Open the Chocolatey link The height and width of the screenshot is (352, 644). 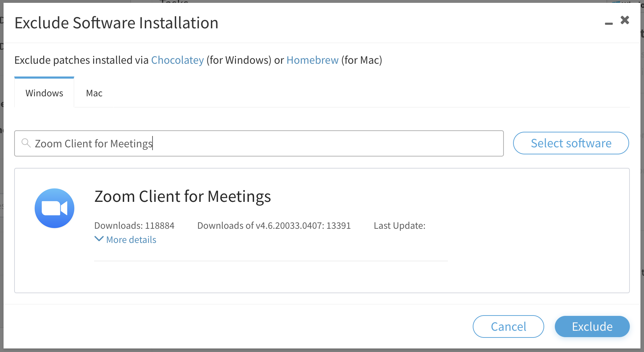[x=178, y=60]
